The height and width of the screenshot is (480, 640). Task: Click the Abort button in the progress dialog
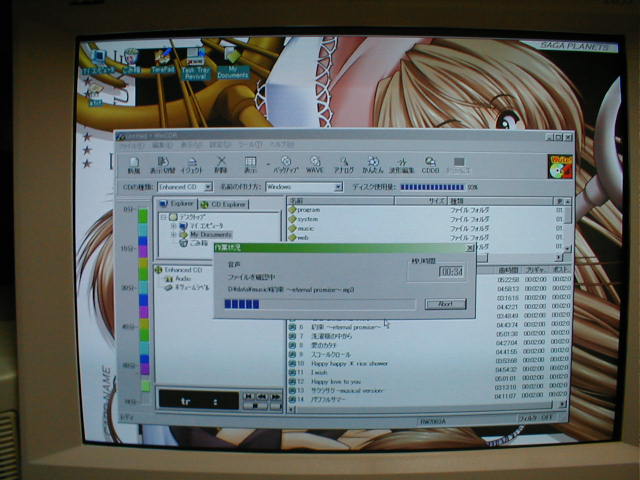(445, 304)
